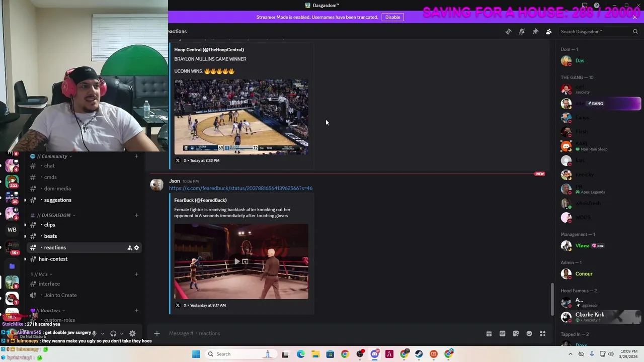
Task: Open the apps launcher icon in message bar
Action: pos(543,333)
